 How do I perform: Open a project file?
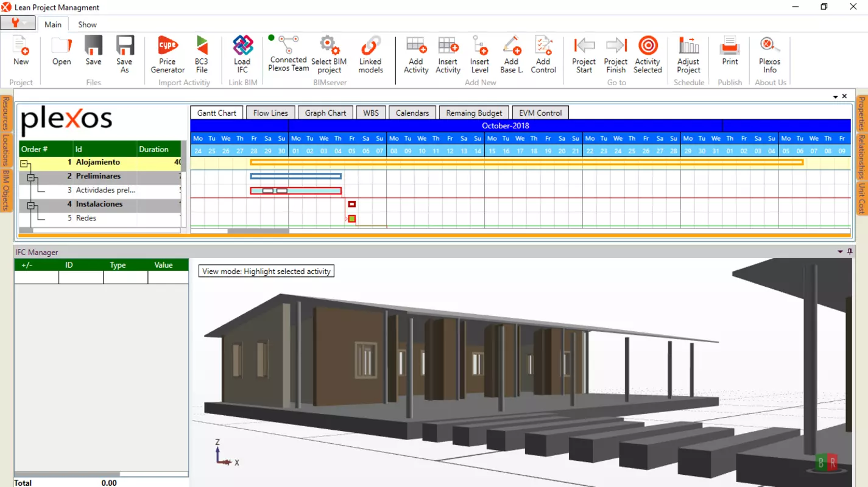pyautogui.click(x=62, y=50)
